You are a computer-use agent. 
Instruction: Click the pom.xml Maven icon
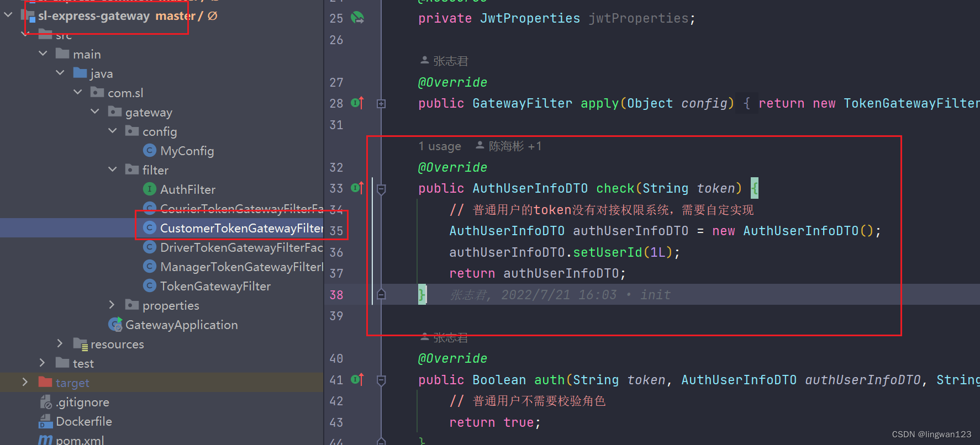point(45,440)
